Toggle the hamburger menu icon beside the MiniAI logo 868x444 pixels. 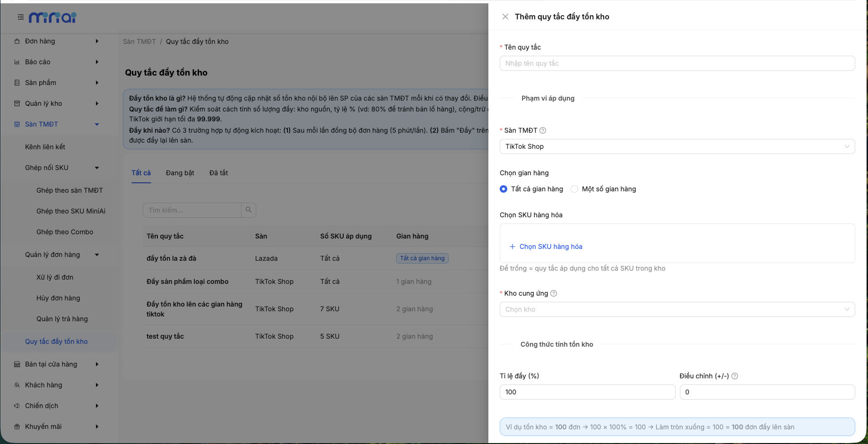pos(20,17)
